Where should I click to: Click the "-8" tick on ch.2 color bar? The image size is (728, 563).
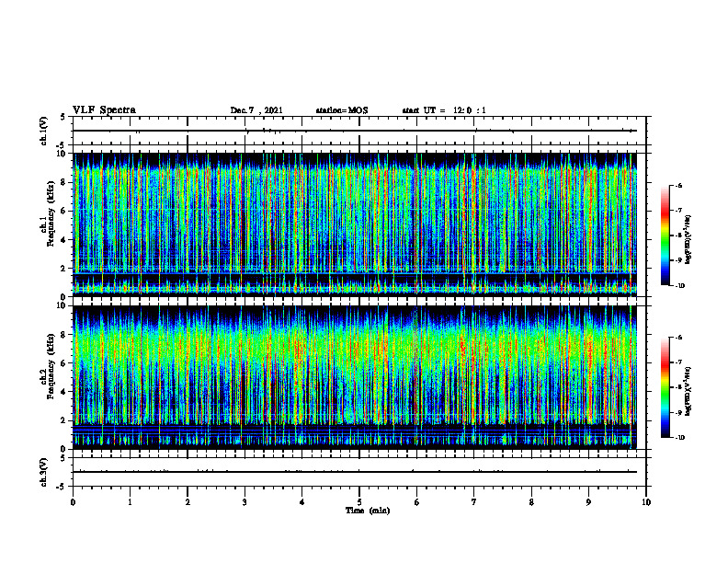[x=678, y=387]
